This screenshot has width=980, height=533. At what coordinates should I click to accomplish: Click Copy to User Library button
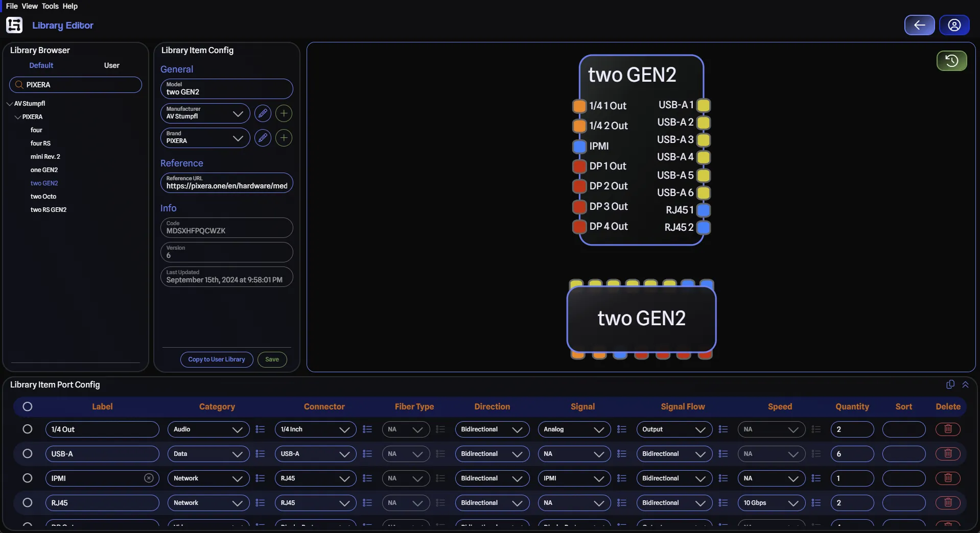point(217,359)
